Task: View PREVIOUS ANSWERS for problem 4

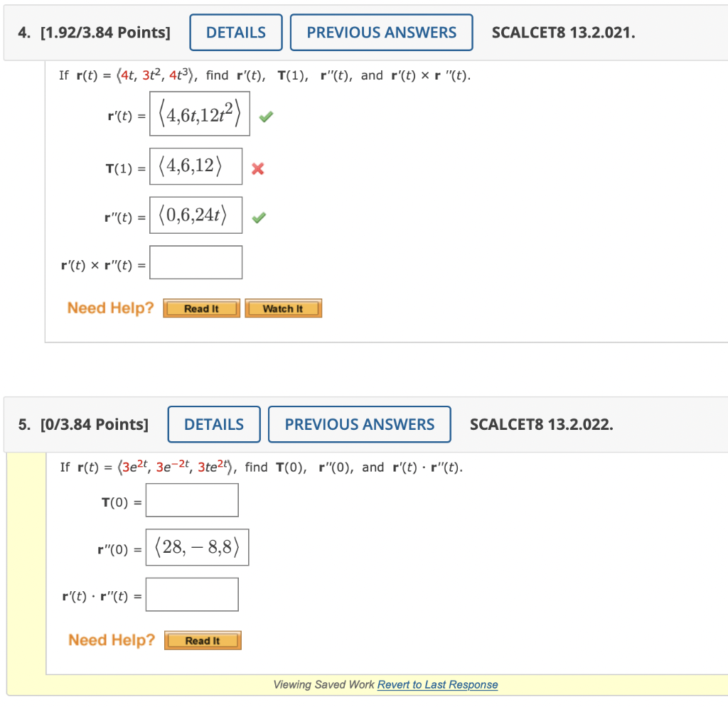Action: (381, 32)
